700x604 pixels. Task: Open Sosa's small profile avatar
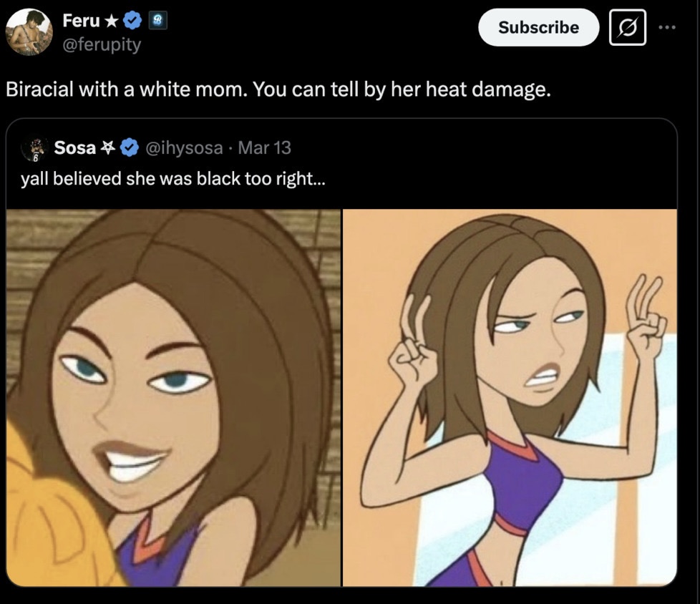click(x=33, y=149)
